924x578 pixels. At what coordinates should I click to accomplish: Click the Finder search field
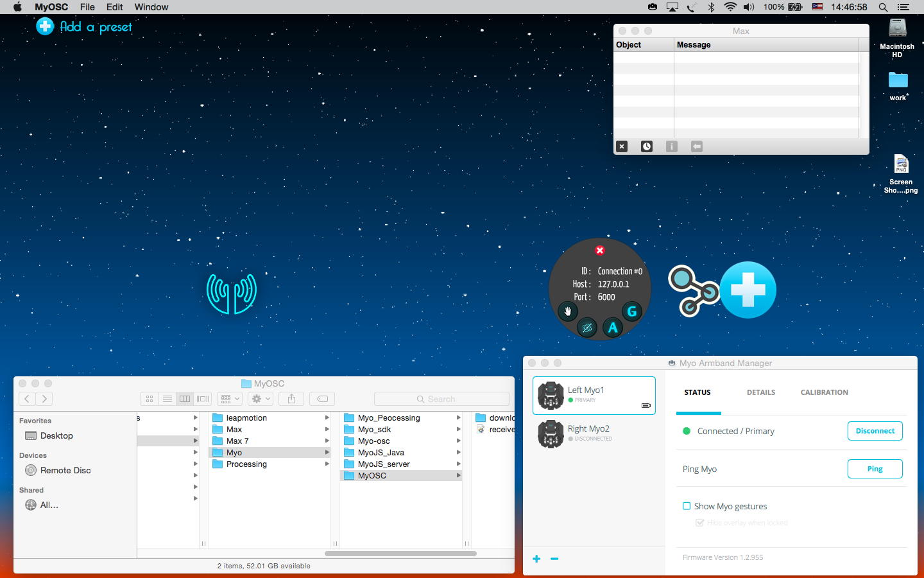pos(441,399)
